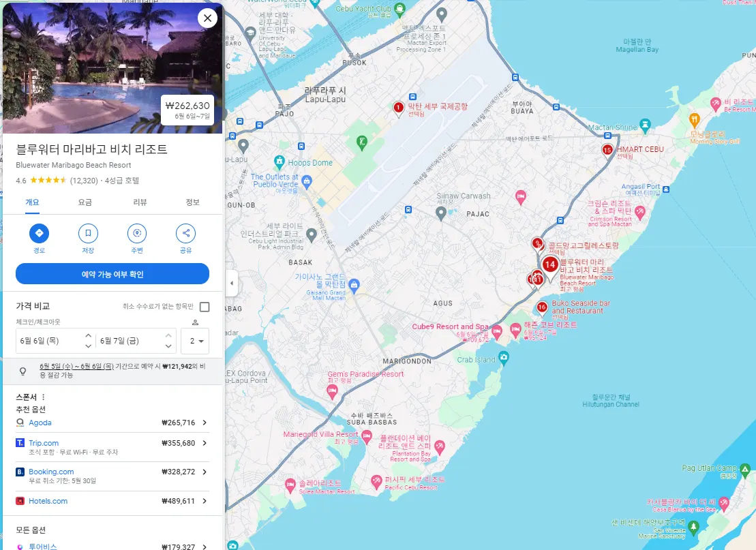Viewport: 756px width, 550px height.
Task: Click the HMART CEBU pin 15
Action: coord(607,151)
